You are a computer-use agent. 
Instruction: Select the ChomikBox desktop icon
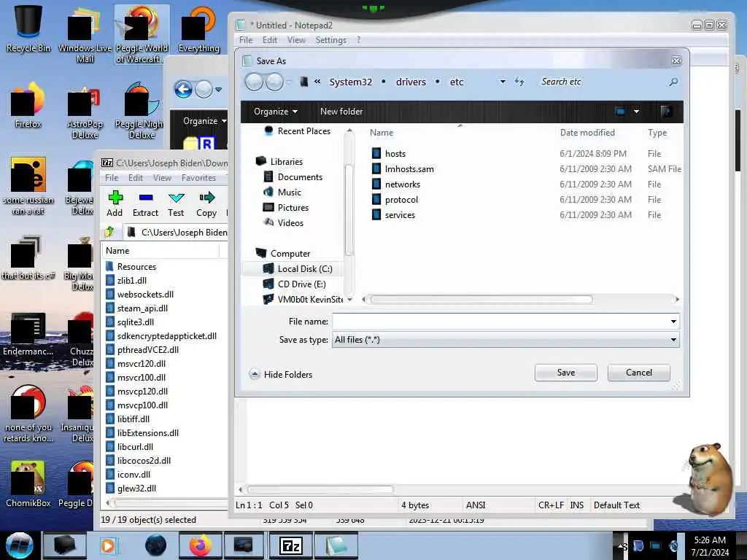click(28, 484)
